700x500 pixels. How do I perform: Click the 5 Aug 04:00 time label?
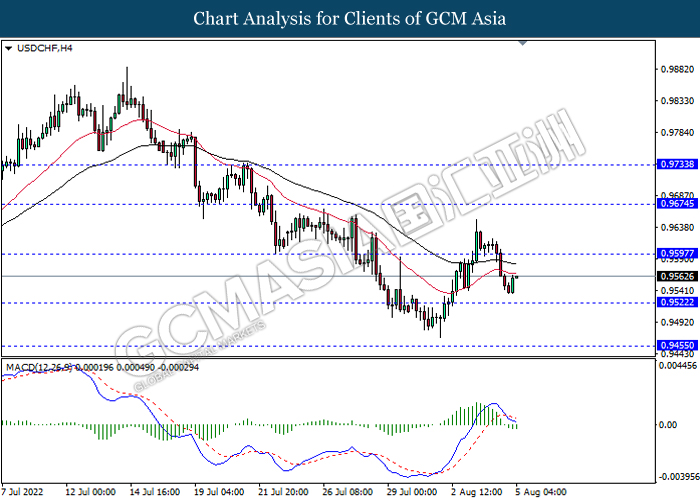541,492
